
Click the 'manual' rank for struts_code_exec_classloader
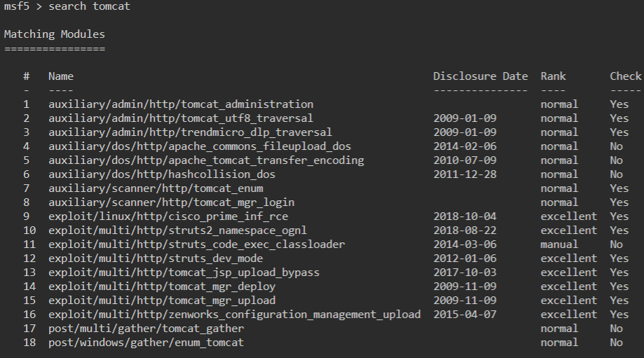pos(559,245)
